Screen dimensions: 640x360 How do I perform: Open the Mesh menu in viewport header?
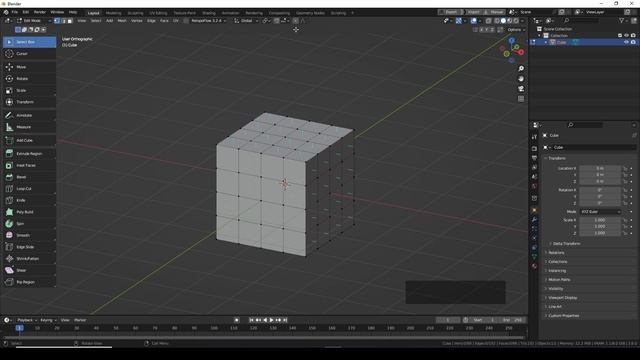[x=122, y=20]
